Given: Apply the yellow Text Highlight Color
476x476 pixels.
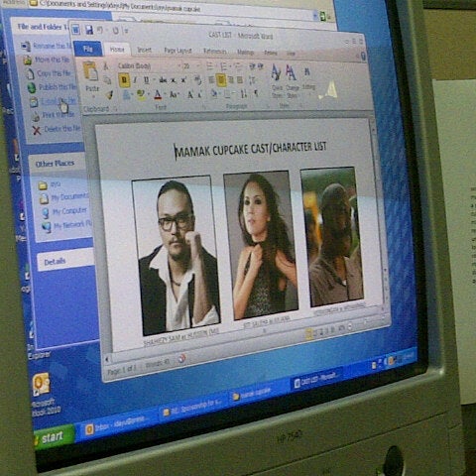Looking at the screenshot, I should point(142,95).
